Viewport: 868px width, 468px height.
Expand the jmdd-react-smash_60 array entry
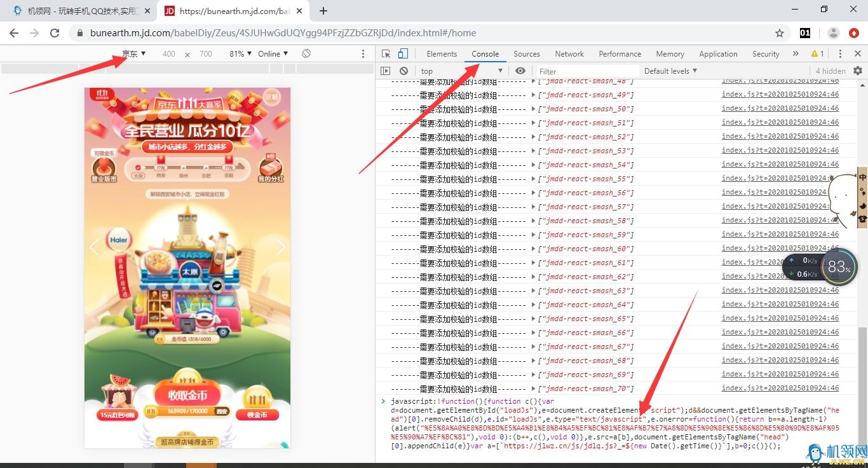click(x=534, y=249)
